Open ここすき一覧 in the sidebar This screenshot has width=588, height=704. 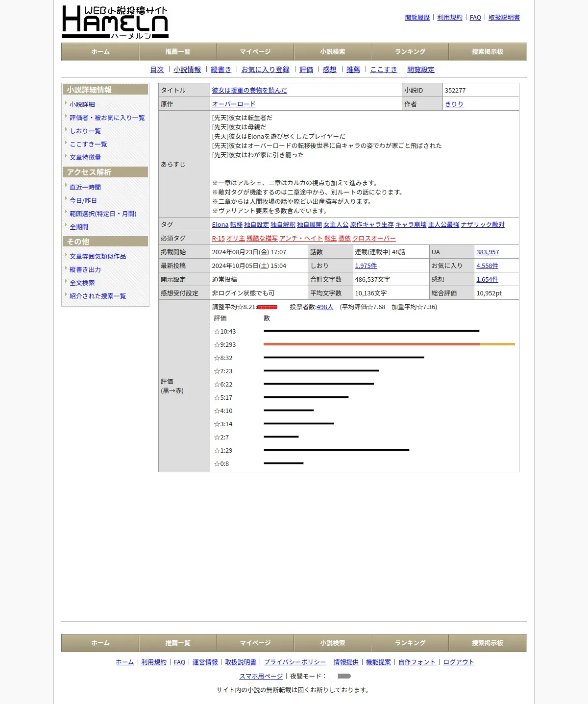[x=88, y=144]
